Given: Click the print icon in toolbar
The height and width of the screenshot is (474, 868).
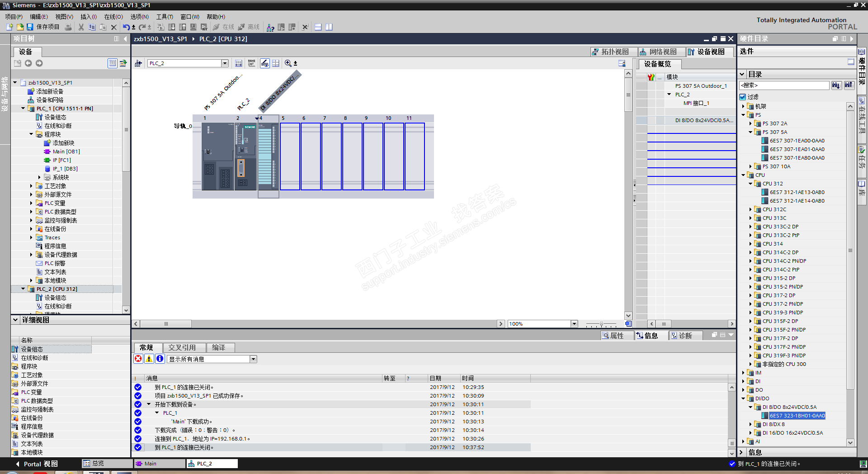Looking at the screenshot, I should [68, 27].
